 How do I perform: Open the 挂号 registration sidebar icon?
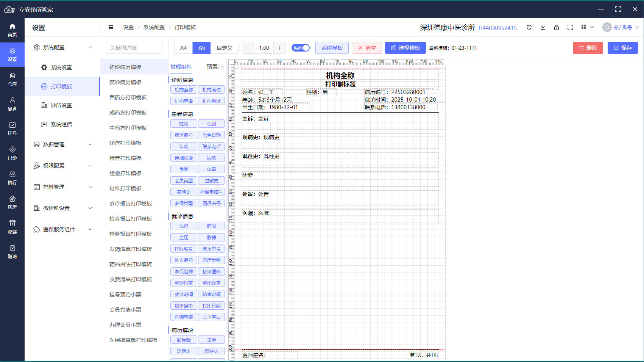[12, 129]
